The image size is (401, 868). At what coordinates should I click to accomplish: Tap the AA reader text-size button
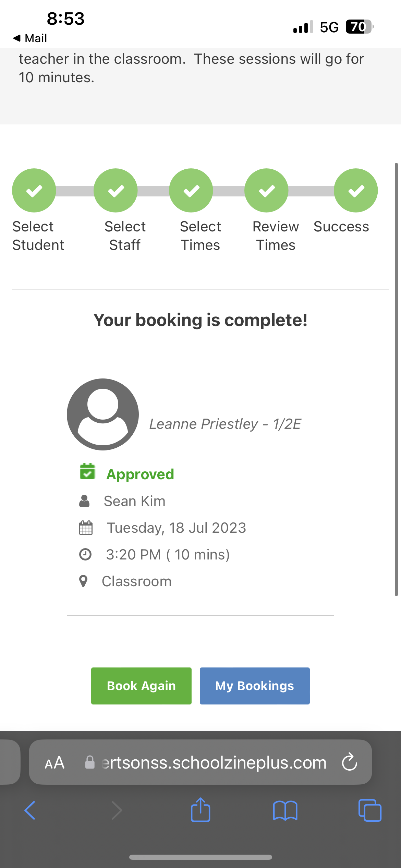click(55, 763)
